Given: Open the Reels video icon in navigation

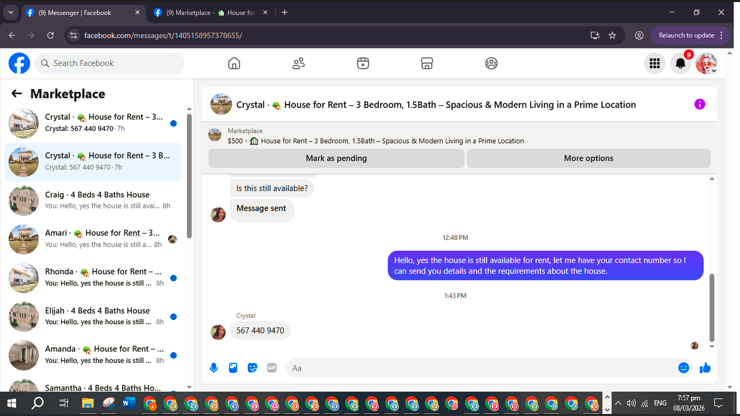Looking at the screenshot, I should tap(363, 63).
